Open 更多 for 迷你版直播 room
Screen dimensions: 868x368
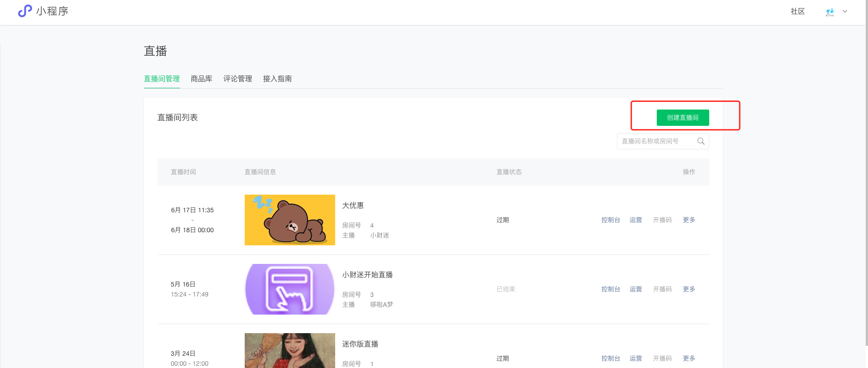(x=689, y=358)
